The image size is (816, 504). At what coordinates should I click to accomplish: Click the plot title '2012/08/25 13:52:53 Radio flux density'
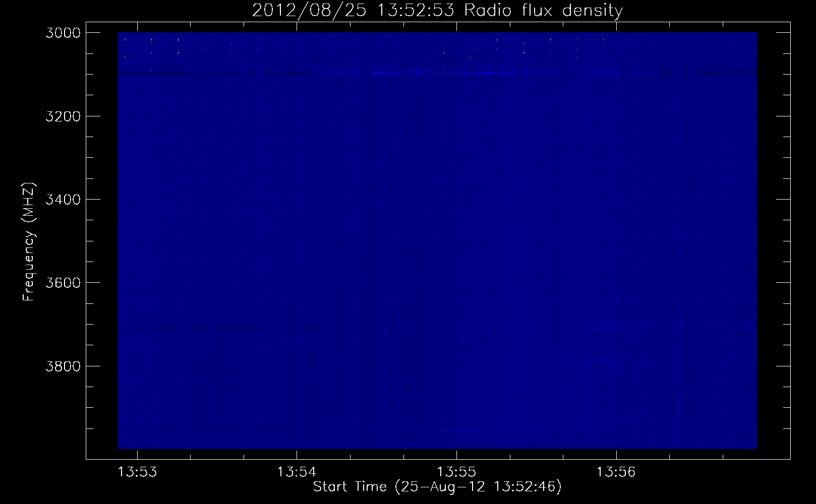click(x=437, y=11)
